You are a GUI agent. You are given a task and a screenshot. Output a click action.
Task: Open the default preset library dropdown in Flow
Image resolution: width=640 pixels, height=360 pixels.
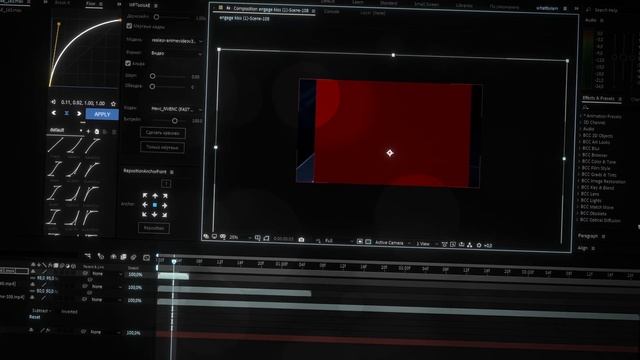coord(65,131)
